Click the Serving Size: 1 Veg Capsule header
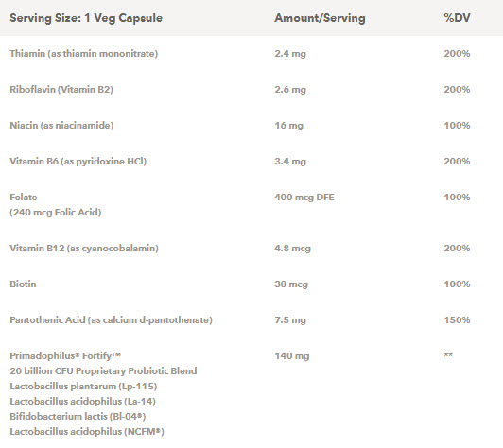Viewport: 503px width, 448px height. 86,18
